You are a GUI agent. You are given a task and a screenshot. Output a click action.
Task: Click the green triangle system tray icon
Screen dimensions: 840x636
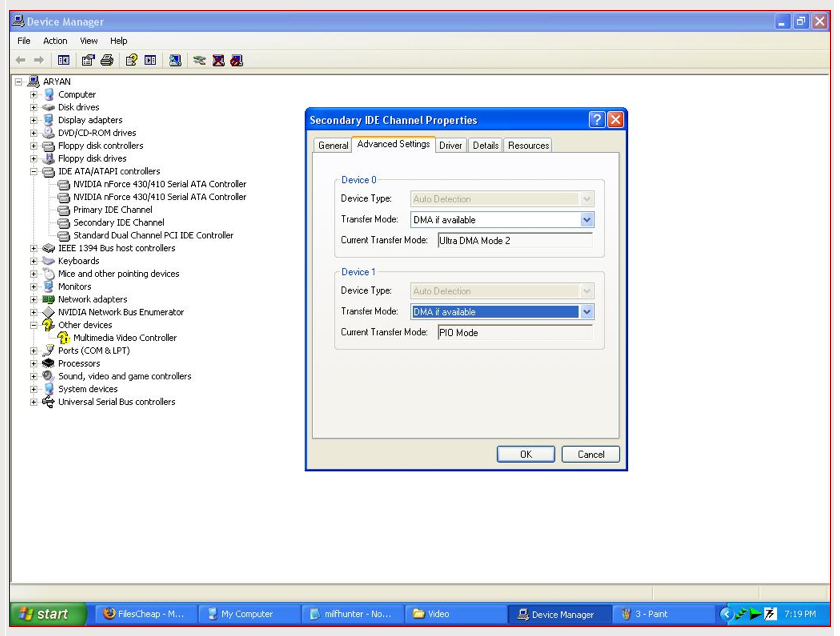pyautogui.click(x=755, y=614)
